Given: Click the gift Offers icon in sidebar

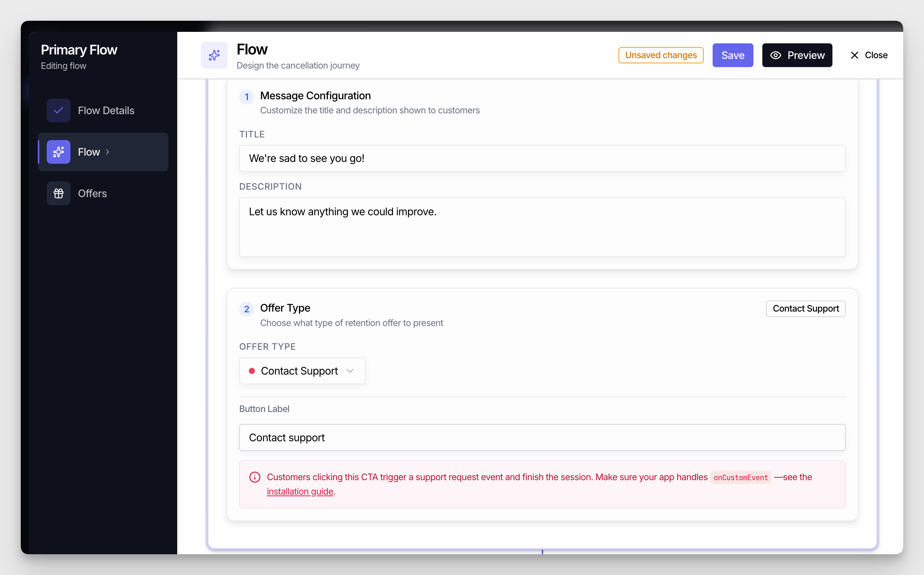Looking at the screenshot, I should coord(58,193).
